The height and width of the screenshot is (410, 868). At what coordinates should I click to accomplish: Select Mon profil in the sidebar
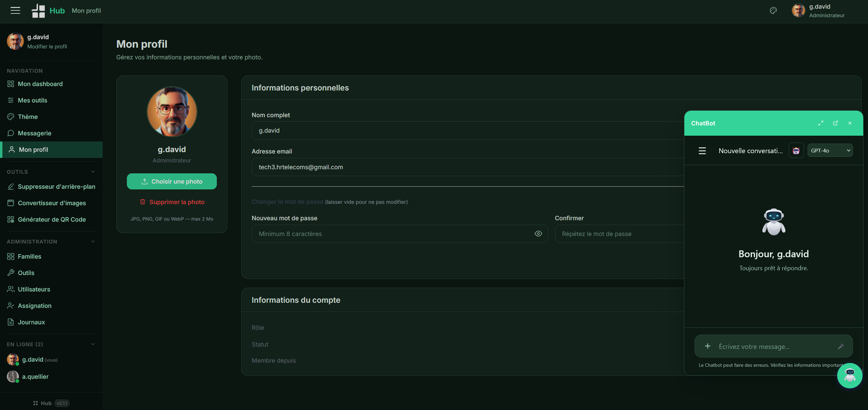[51, 149]
